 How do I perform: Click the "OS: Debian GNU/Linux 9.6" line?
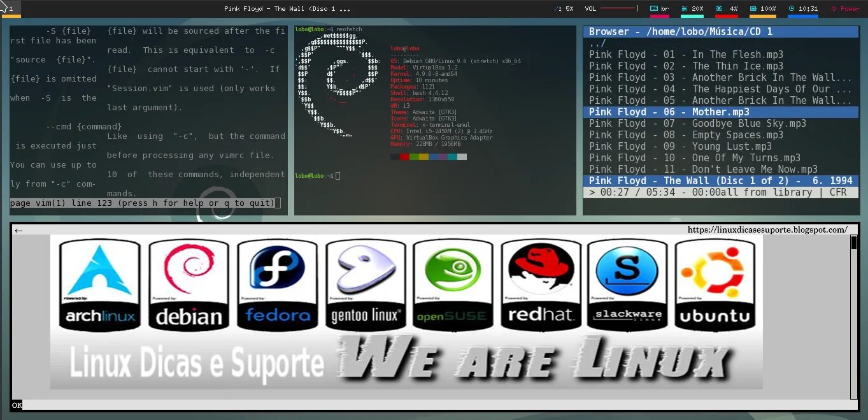coord(455,61)
